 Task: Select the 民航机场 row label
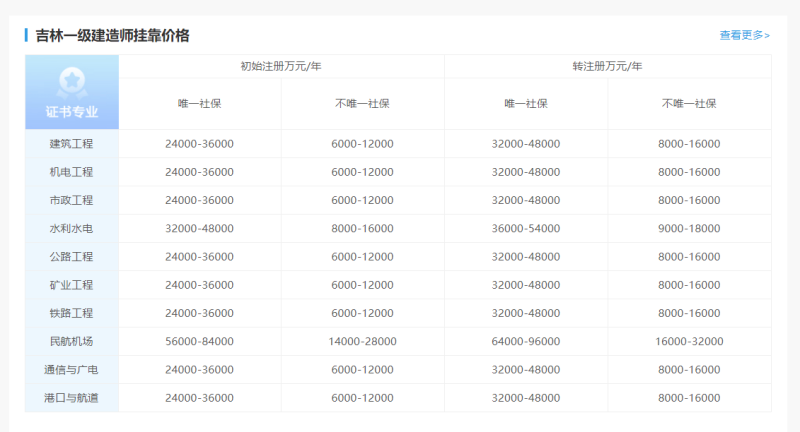71,341
